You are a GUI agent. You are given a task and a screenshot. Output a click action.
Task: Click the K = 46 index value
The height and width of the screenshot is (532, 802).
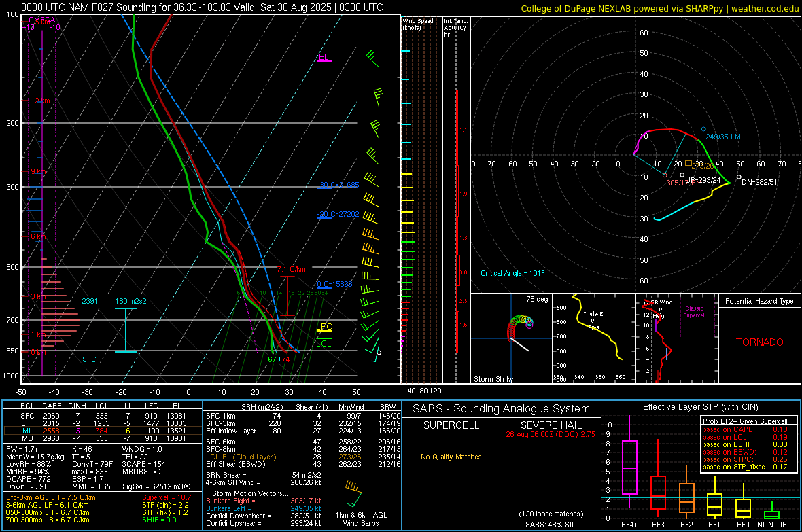point(82,449)
